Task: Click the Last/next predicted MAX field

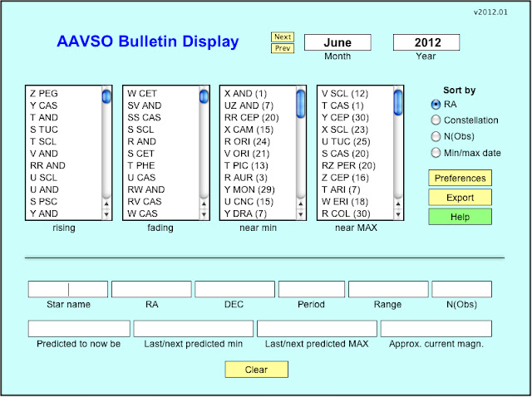Action: (x=317, y=329)
